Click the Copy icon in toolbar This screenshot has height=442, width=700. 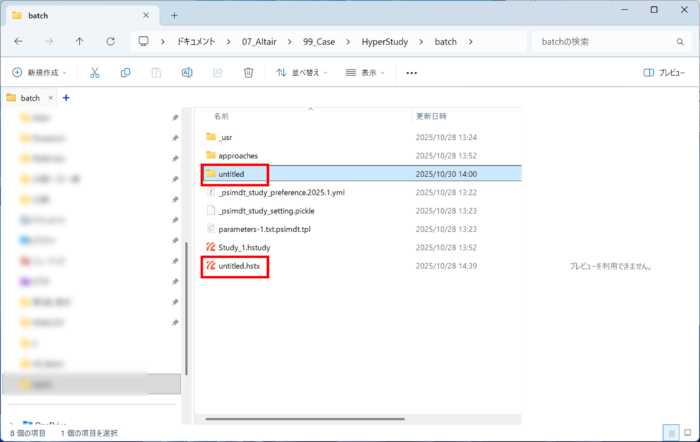click(x=125, y=73)
